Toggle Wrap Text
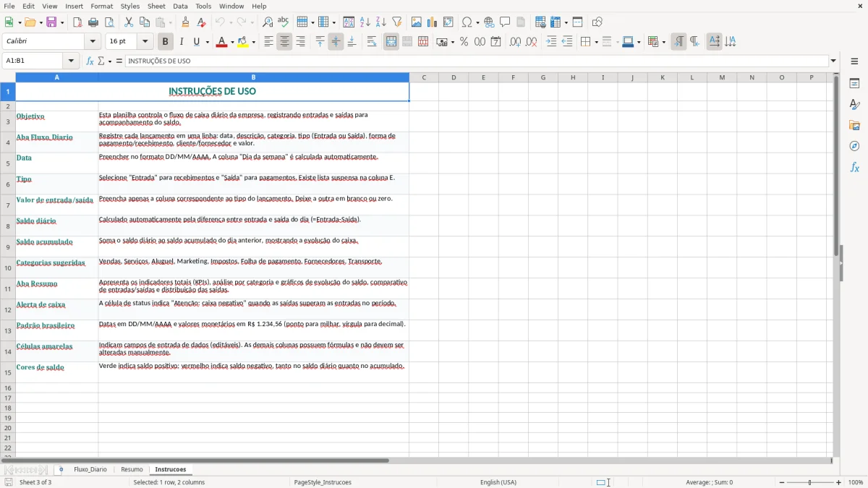This screenshot has width=868, height=488. [x=372, y=42]
